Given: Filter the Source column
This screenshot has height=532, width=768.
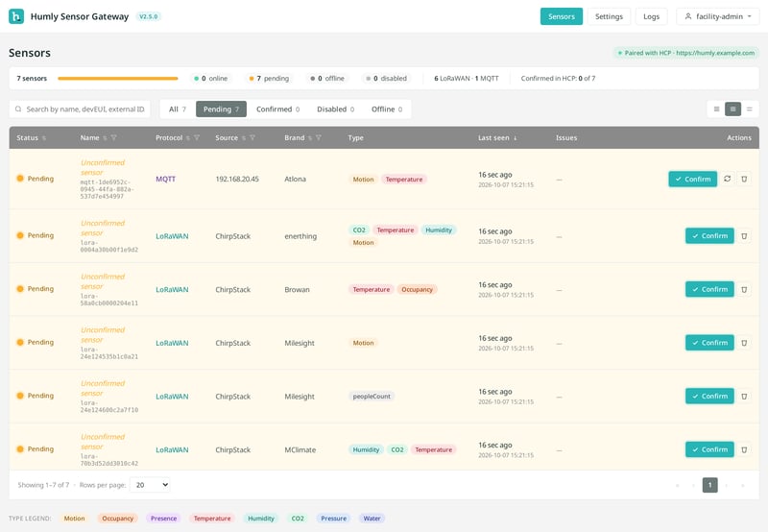Looking at the screenshot, I should (x=252, y=137).
